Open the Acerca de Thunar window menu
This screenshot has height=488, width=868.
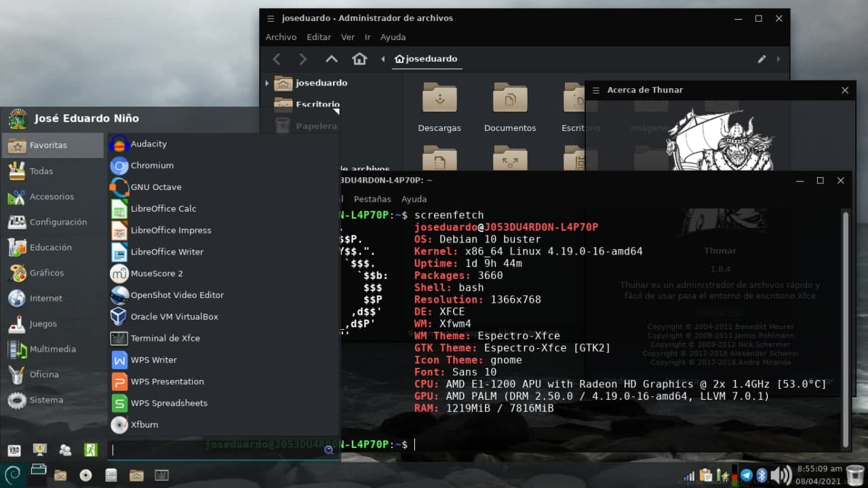tap(595, 90)
